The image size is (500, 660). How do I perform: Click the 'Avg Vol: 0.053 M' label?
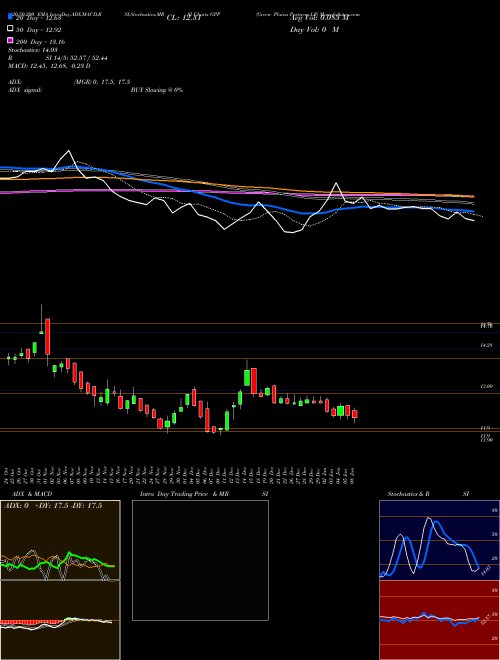pos(319,18)
